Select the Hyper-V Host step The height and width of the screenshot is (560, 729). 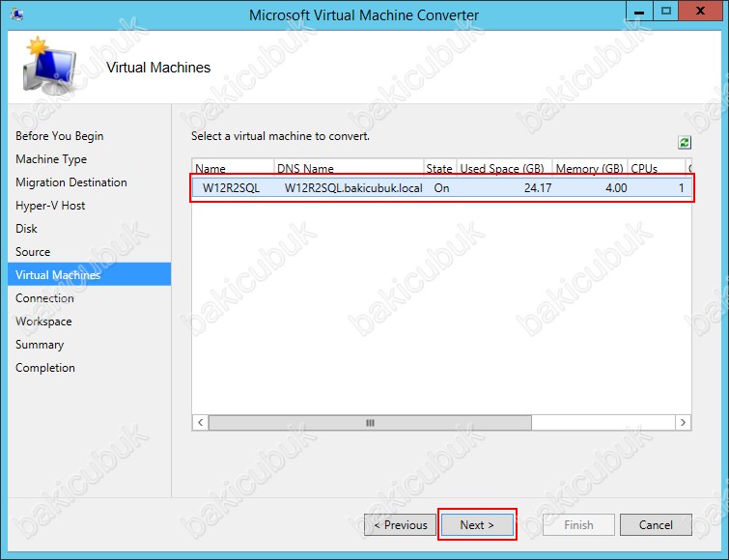[50, 206]
